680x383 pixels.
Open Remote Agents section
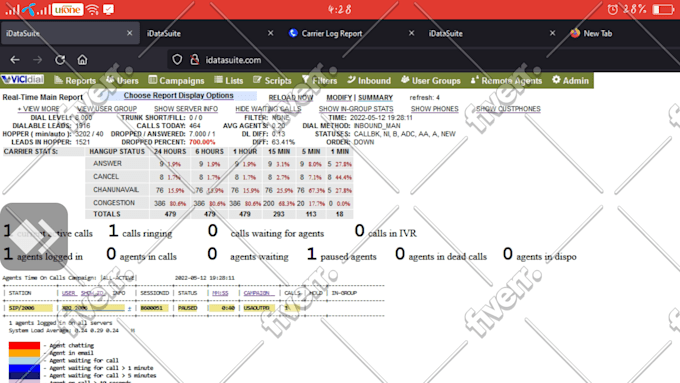[x=506, y=81]
